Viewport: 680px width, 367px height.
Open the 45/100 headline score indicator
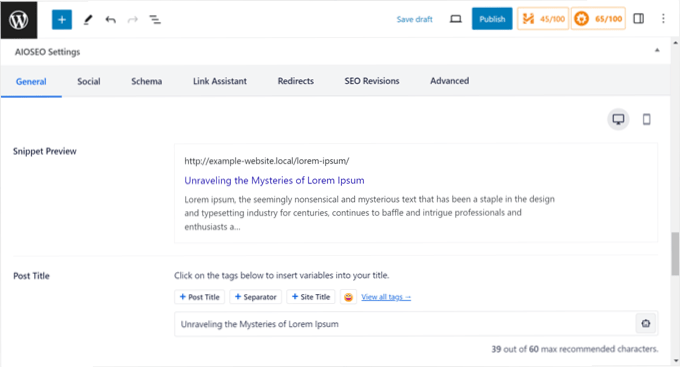coord(543,19)
